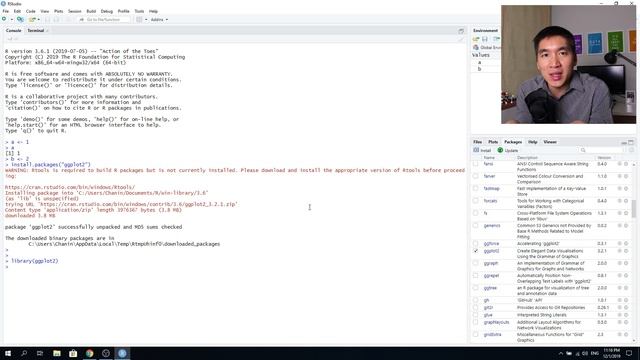
Task: Open the ggtree package link
Action: point(490,288)
